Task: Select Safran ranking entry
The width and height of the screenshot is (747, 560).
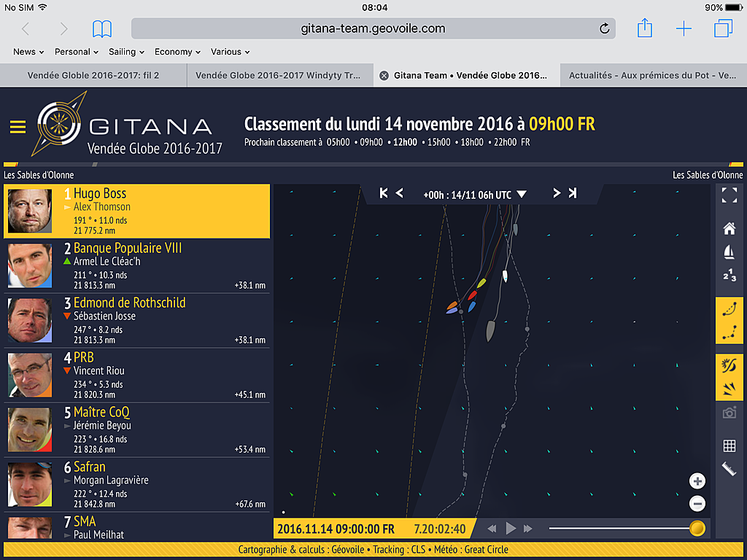Action: point(136,485)
